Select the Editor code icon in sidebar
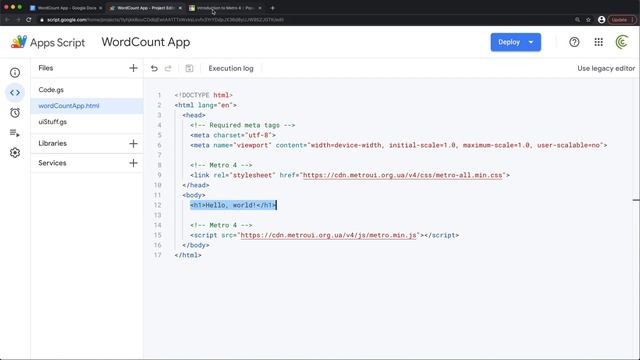The height and width of the screenshot is (360, 640). pos(15,93)
